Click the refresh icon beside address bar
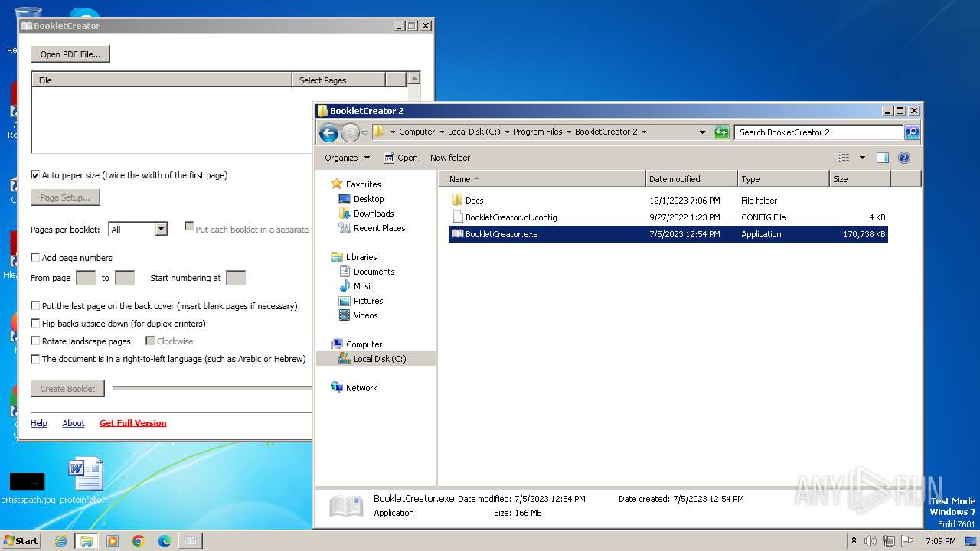The height and width of the screenshot is (551, 980). pyautogui.click(x=721, y=132)
